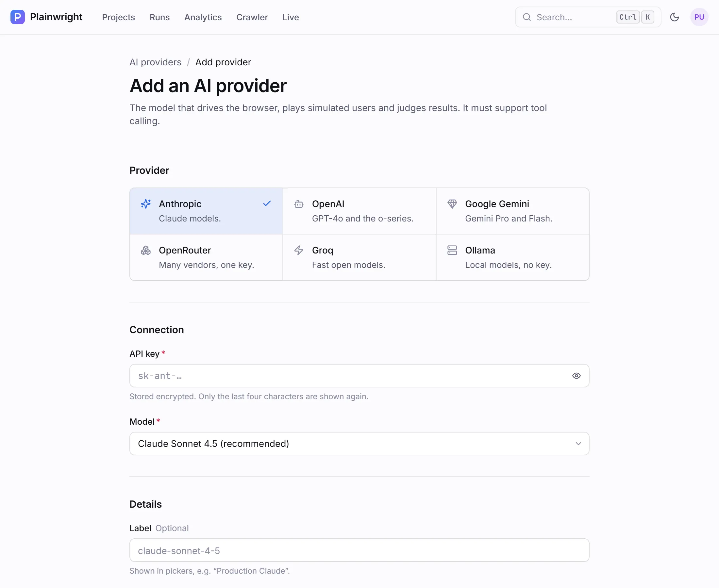Open the Model dropdown
This screenshot has height=588, width=719.
(359, 443)
